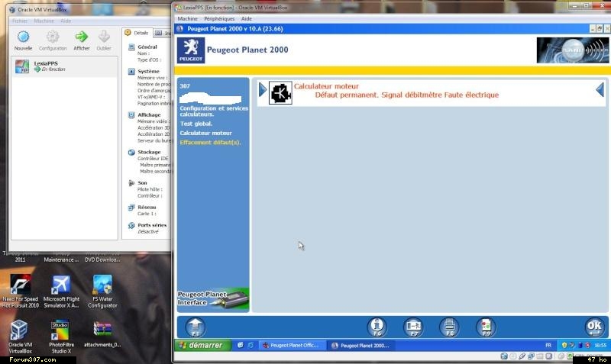Switch to the Détails tab
Screen dimensions: 611x364
click(137, 33)
